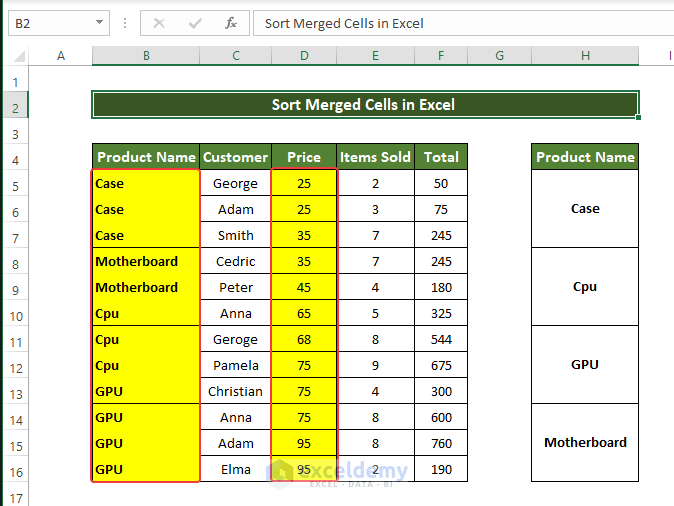Select the price cell '68'
Image resolution: width=674 pixels, height=506 pixels.
304,339
